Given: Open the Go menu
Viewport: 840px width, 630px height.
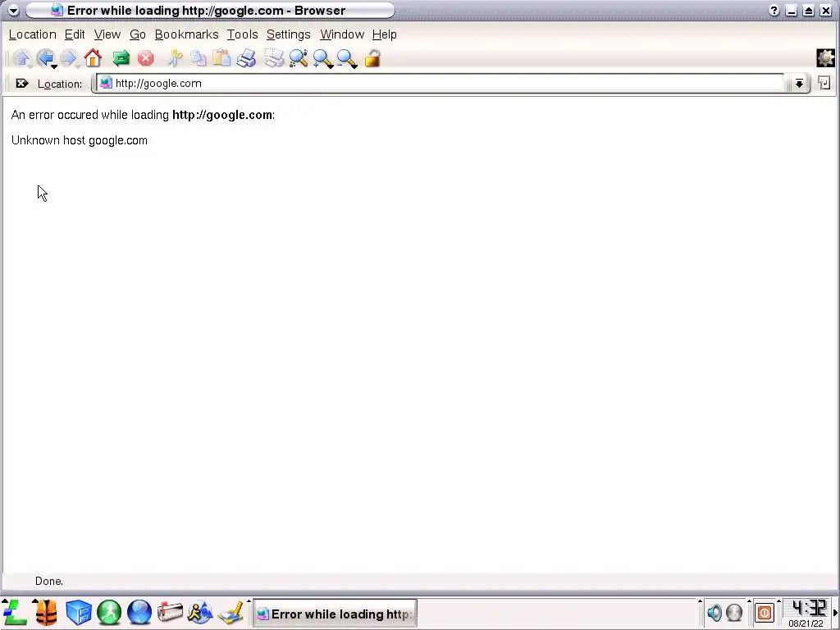Looking at the screenshot, I should click(138, 34).
